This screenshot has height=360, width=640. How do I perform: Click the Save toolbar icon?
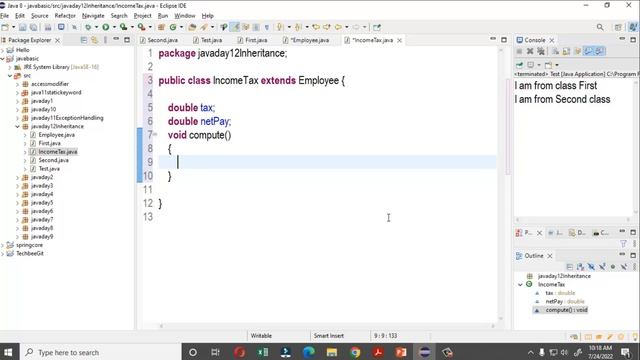coord(22,27)
